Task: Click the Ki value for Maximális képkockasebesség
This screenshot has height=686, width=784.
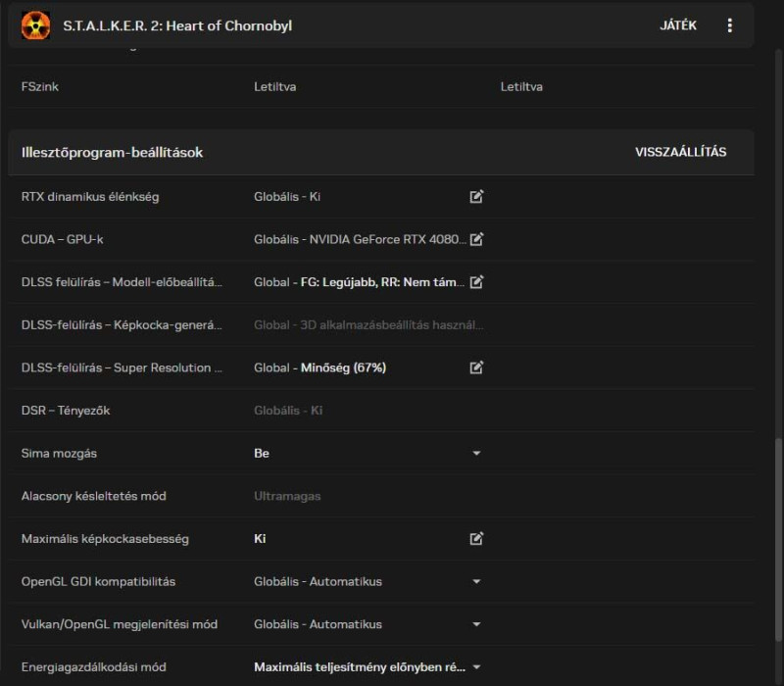Action: coord(260,538)
